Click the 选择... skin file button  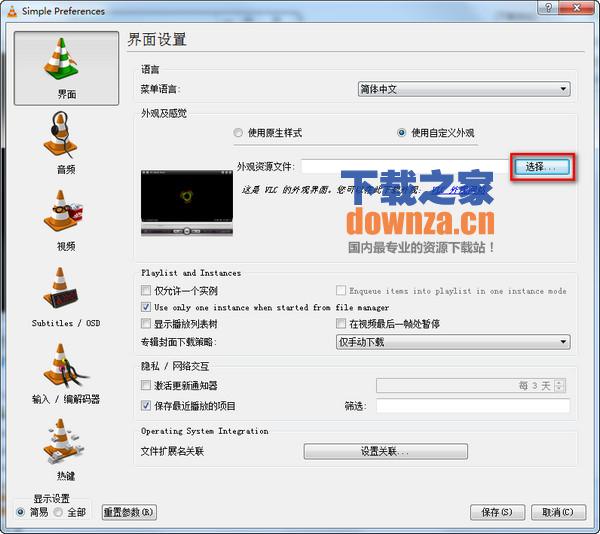pyautogui.click(x=542, y=167)
